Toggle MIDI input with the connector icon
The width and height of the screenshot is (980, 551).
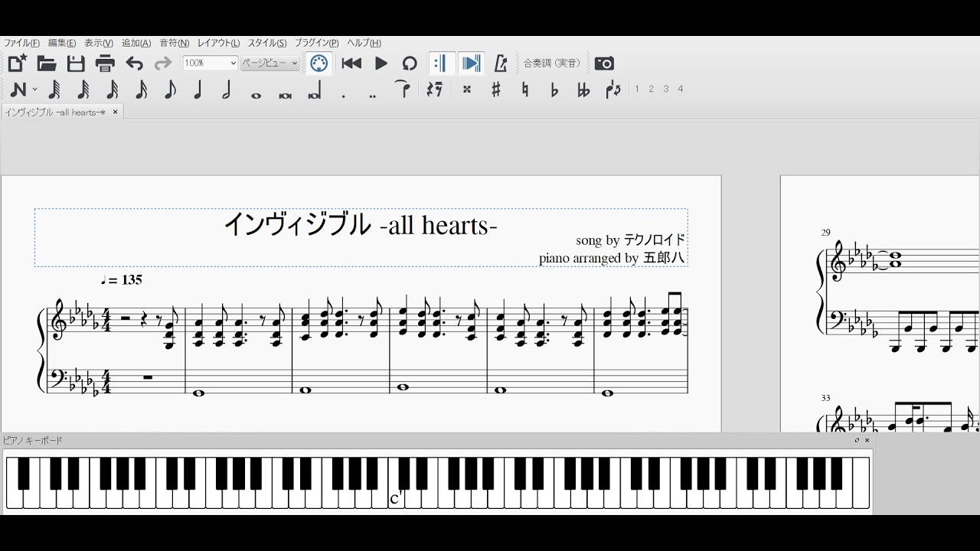pyautogui.click(x=318, y=64)
